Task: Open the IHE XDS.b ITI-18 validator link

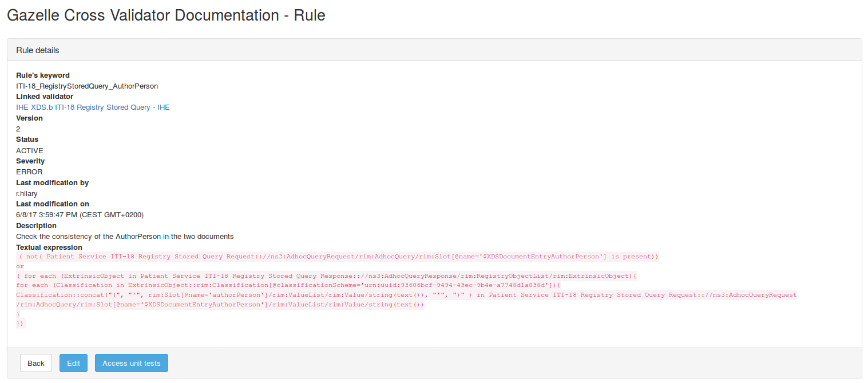Action: 93,107
